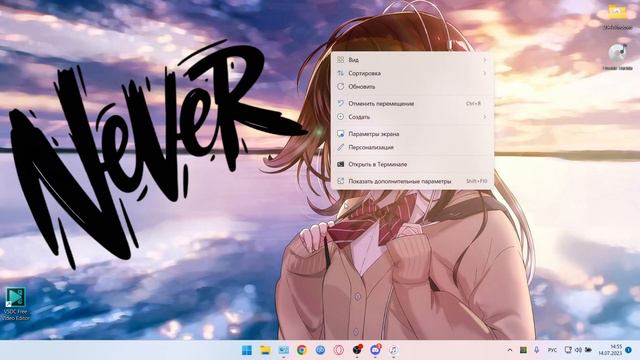Open the clock showing 14:55 14.07.2023
The height and width of the screenshot is (360, 640).
click(x=611, y=350)
